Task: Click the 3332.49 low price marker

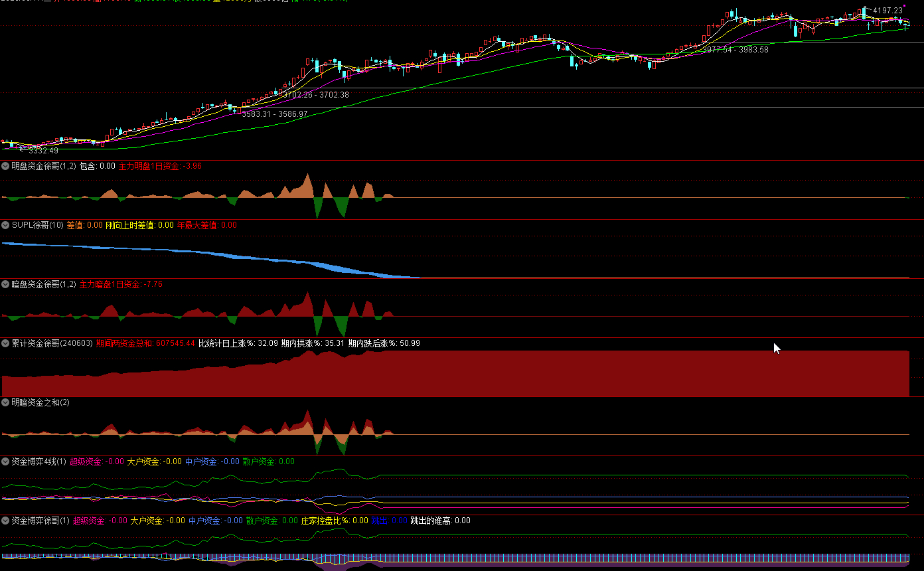Action: [43, 151]
